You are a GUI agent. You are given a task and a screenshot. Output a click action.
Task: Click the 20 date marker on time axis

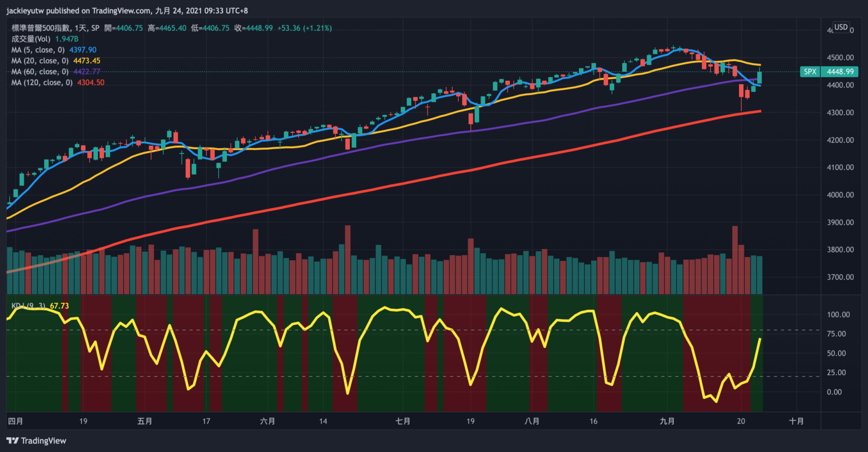point(741,421)
